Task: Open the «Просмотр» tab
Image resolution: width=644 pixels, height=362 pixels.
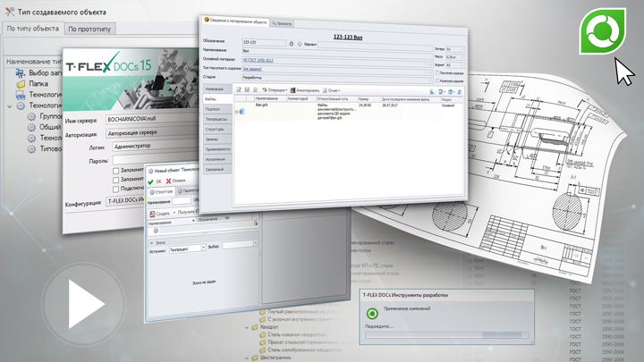Action: [282, 23]
